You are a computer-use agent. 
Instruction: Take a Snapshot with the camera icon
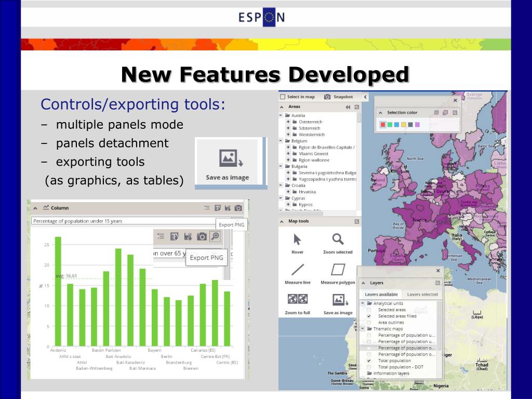click(x=327, y=97)
